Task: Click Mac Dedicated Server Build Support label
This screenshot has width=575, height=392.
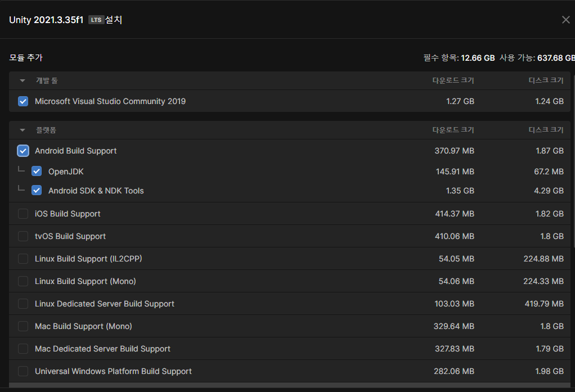Action: (x=102, y=349)
